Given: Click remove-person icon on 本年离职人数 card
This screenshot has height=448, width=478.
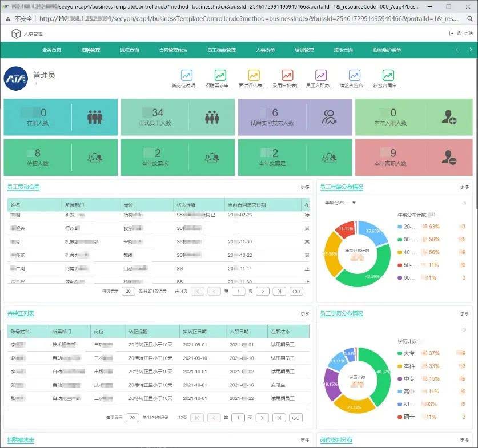Looking at the screenshot, I should [x=449, y=158].
